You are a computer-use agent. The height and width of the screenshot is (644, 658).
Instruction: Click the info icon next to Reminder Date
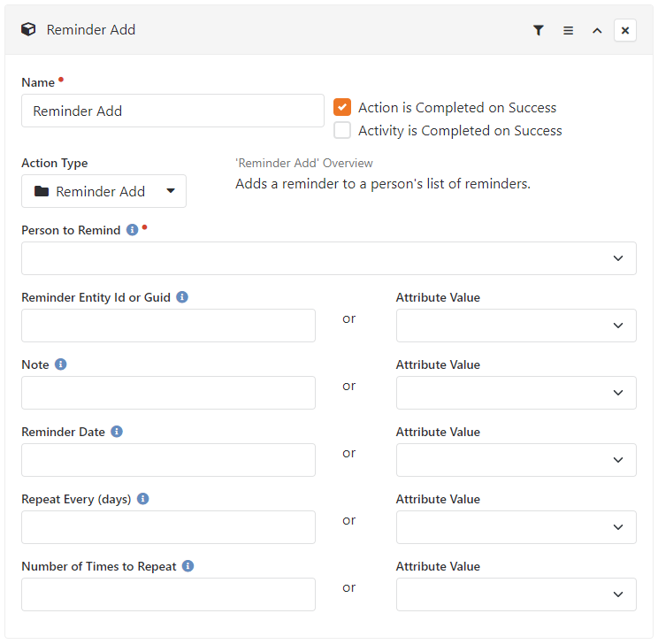tap(117, 432)
